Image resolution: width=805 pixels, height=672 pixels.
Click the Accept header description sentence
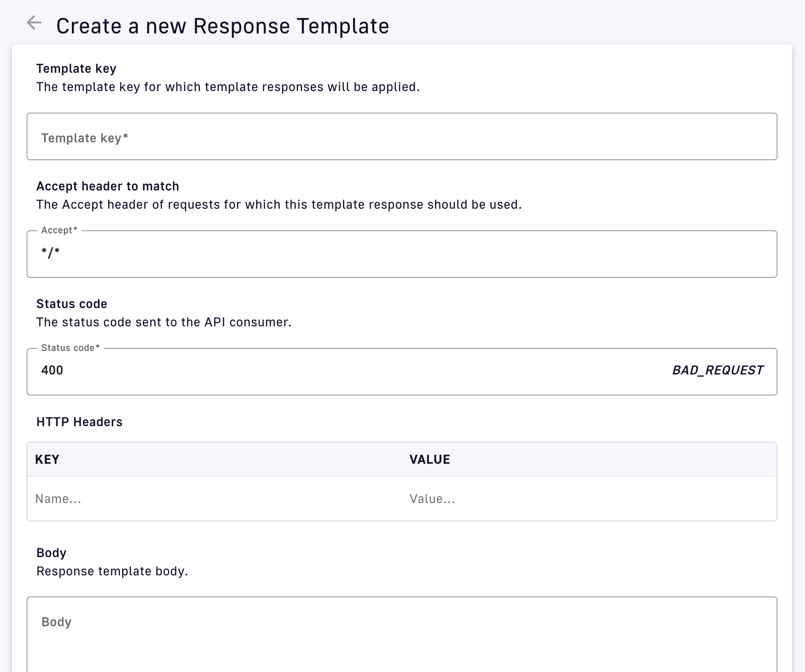pyautogui.click(x=279, y=205)
